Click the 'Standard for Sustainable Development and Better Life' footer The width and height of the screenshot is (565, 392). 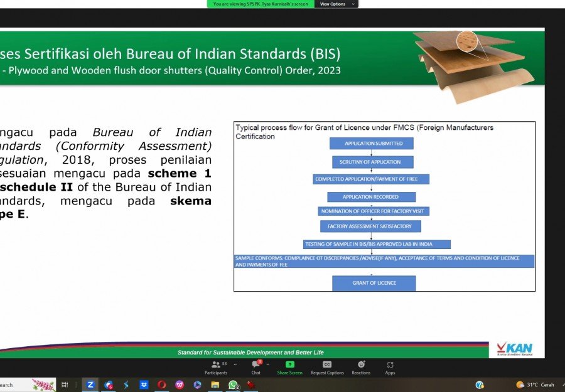tap(250, 352)
